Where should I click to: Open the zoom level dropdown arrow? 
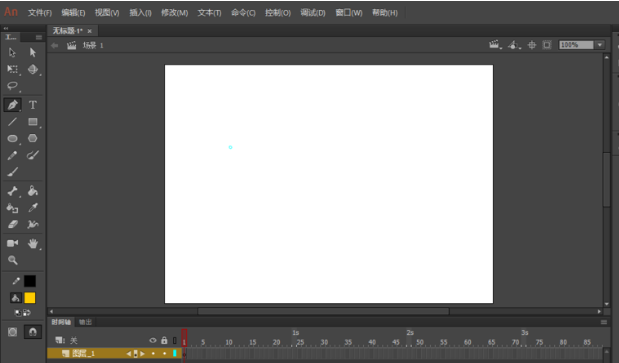[600, 45]
